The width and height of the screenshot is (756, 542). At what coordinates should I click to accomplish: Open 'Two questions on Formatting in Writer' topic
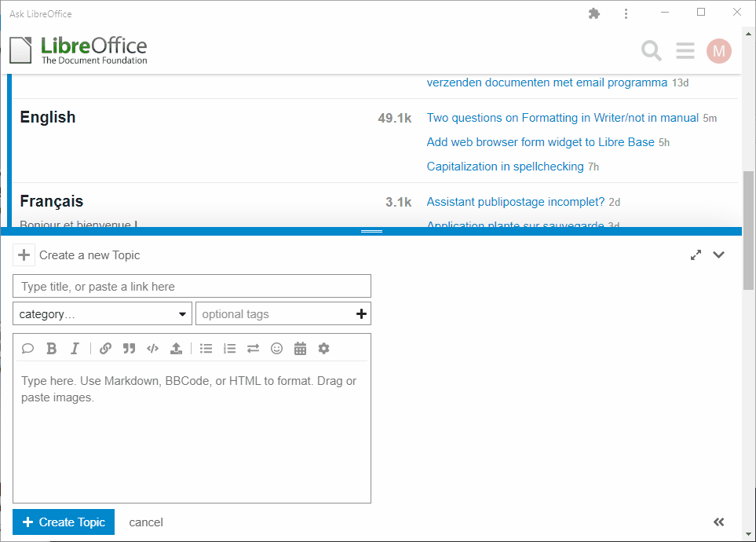coord(563,118)
